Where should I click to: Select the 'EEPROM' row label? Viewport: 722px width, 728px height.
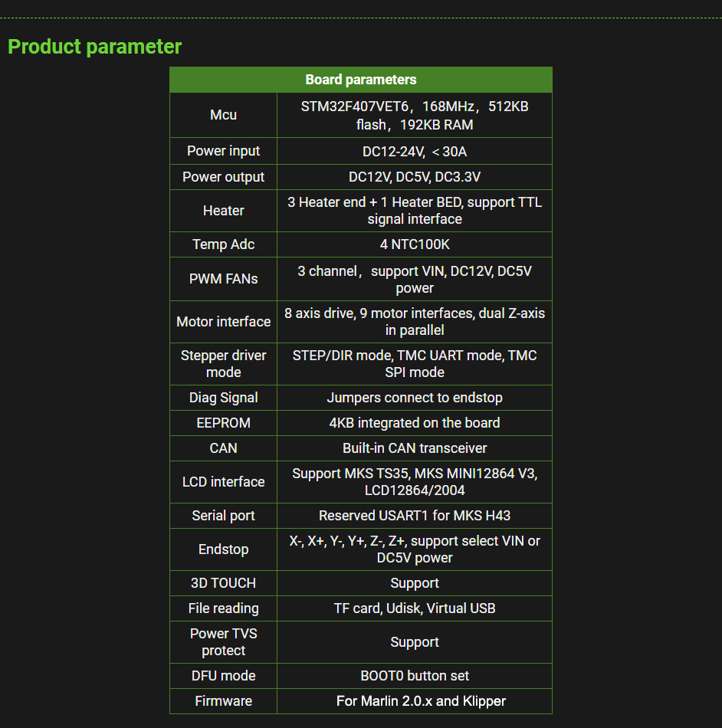click(223, 423)
